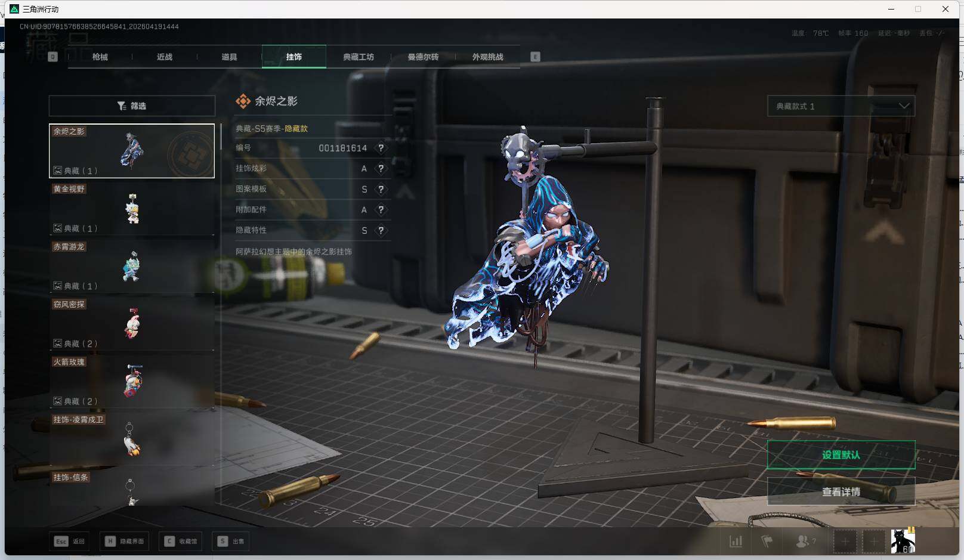The width and height of the screenshot is (964, 560).
Task: Toggle 隐藏界面 to hide the interface
Action: coord(125,542)
